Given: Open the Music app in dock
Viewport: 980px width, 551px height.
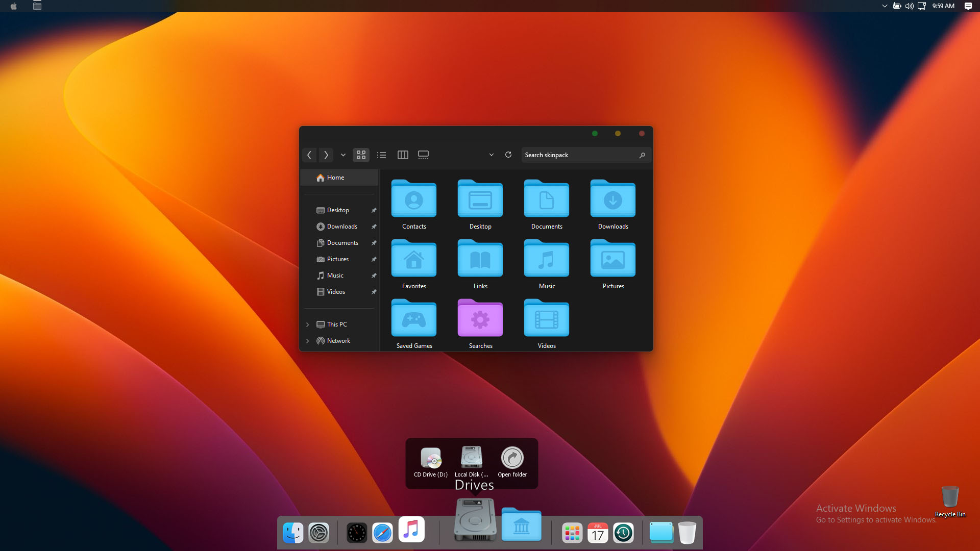Looking at the screenshot, I should pyautogui.click(x=411, y=530).
